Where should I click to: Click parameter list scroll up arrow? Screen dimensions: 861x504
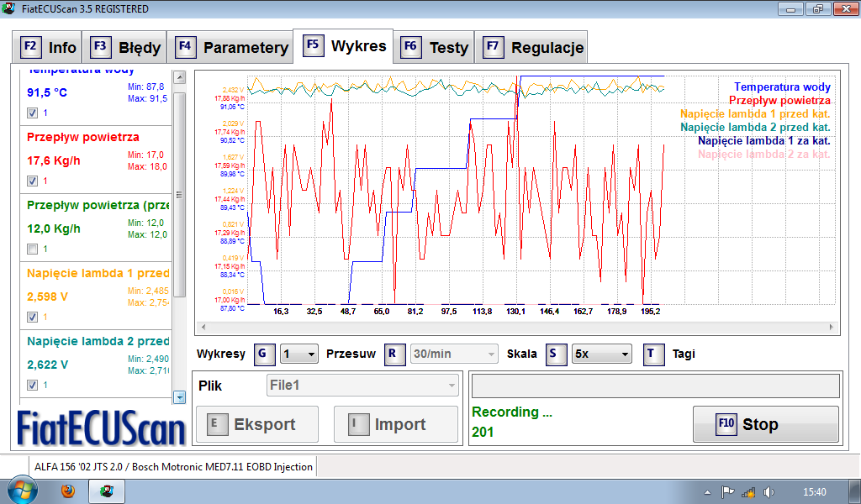(179, 77)
